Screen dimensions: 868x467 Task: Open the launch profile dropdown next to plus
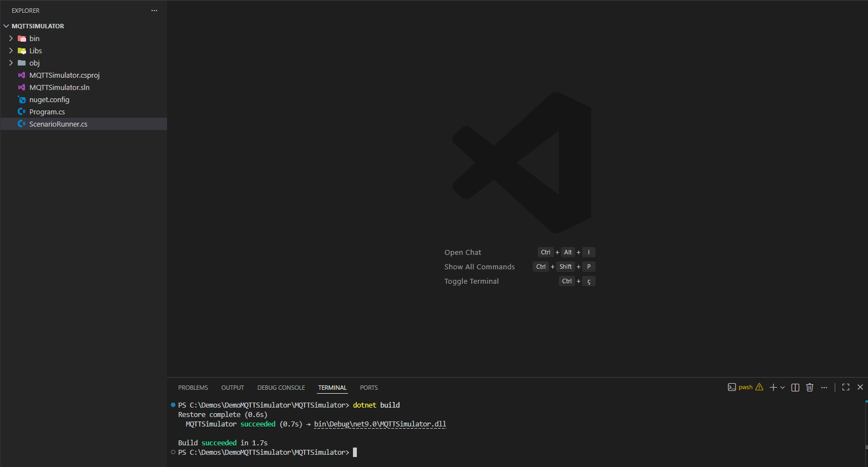(783, 388)
